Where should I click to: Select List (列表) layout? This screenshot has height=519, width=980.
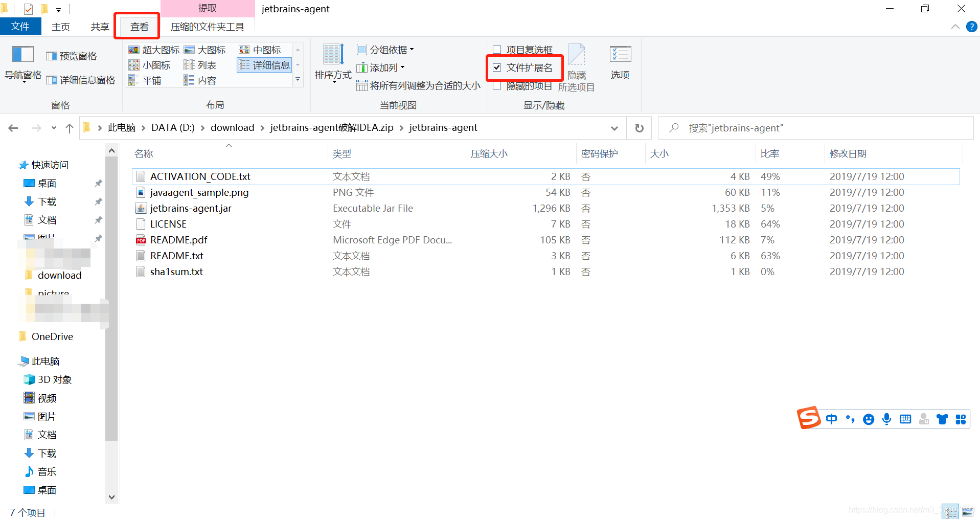pos(200,65)
